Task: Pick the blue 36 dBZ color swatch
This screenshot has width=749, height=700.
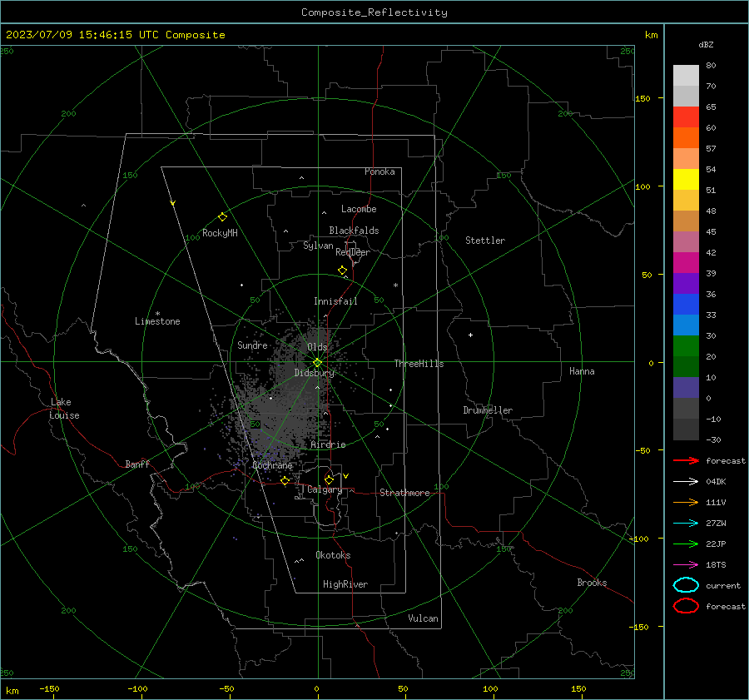Action: (x=686, y=304)
